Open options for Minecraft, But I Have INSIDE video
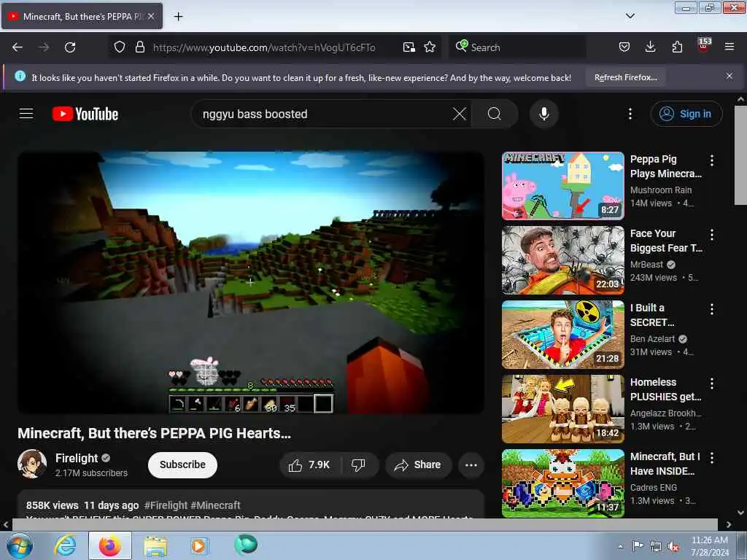Image resolution: width=747 pixels, height=560 pixels. [x=712, y=458]
